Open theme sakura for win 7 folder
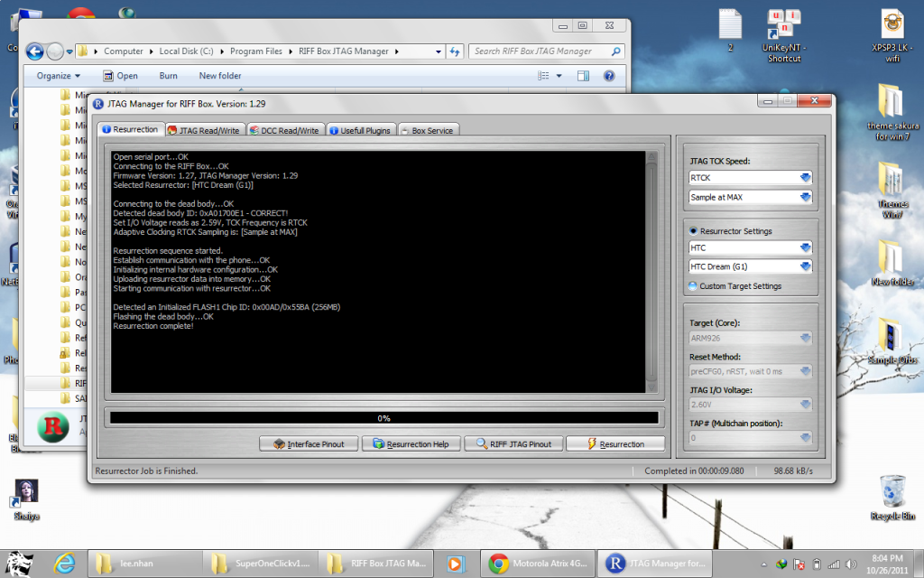Screen dimensions: 924x578 892,112
